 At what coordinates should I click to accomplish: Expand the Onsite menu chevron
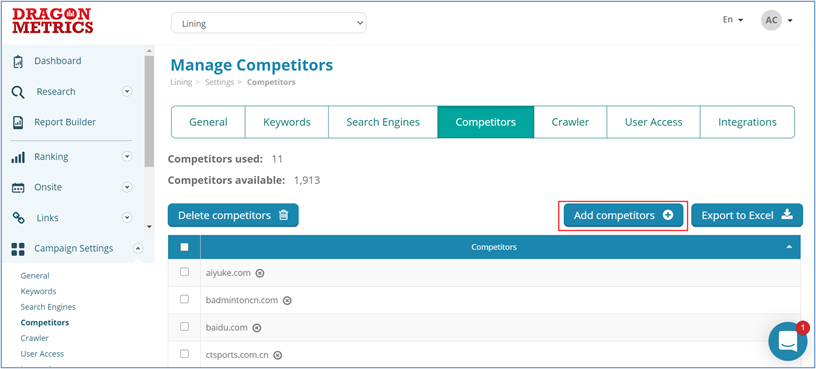coord(127,187)
